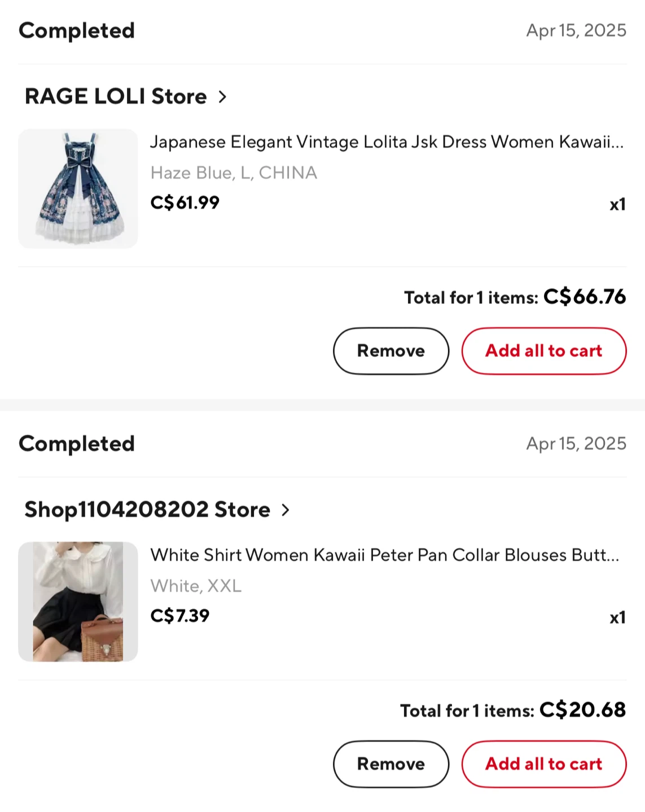This screenshot has width=645, height=812.
Task: Click the chevron beside RAGE LOLI Store
Action: 223,97
